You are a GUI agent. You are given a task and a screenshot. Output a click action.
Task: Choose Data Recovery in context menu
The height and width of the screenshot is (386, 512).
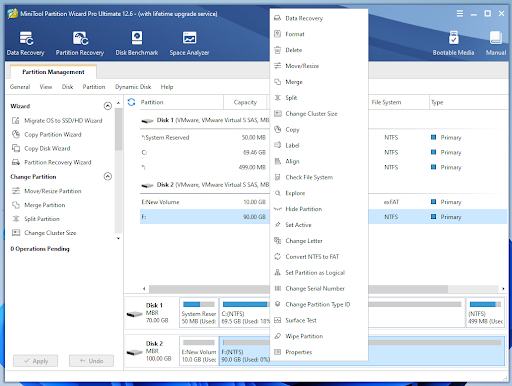[x=319, y=18]
